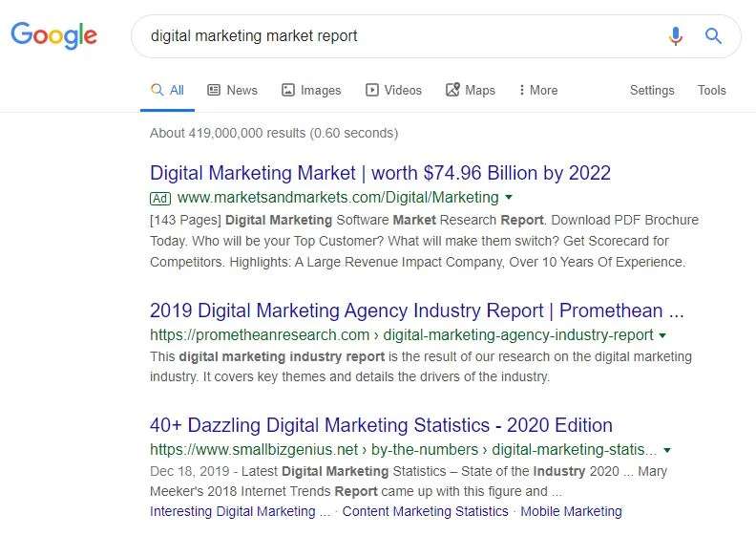Click the Videos tab play icon
The height and width of the screenshot is (536, 756).
[371, 90]
